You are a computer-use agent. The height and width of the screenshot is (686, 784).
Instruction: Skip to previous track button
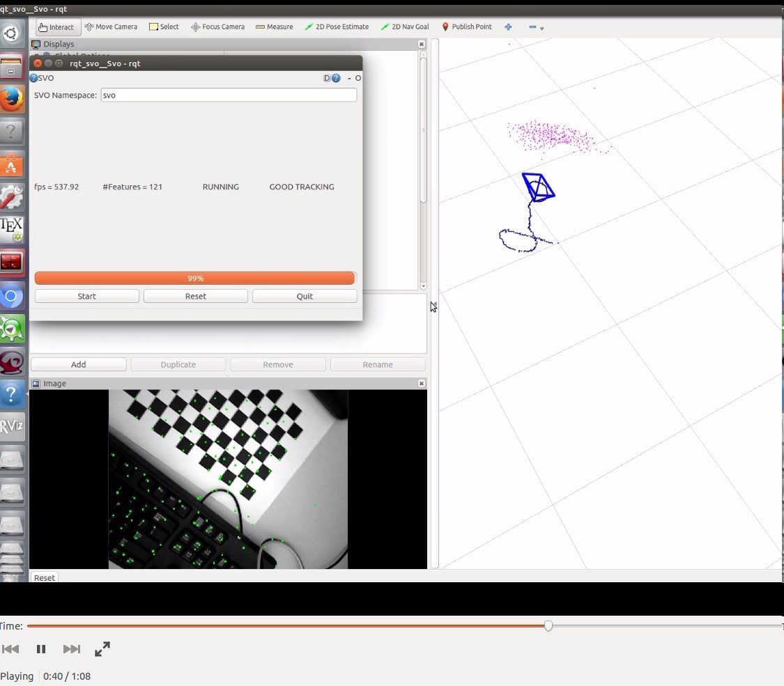point(10,649)
